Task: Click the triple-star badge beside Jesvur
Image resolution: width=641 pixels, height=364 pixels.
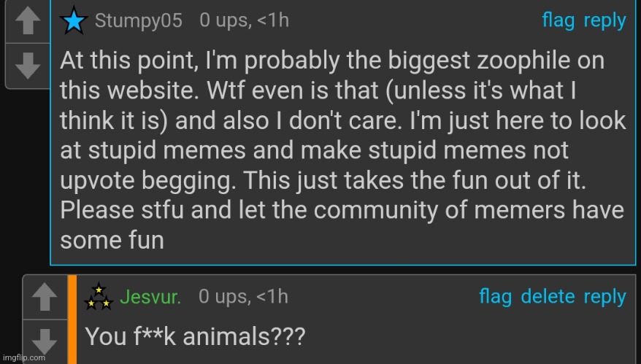Action: [x=99, y=297]
